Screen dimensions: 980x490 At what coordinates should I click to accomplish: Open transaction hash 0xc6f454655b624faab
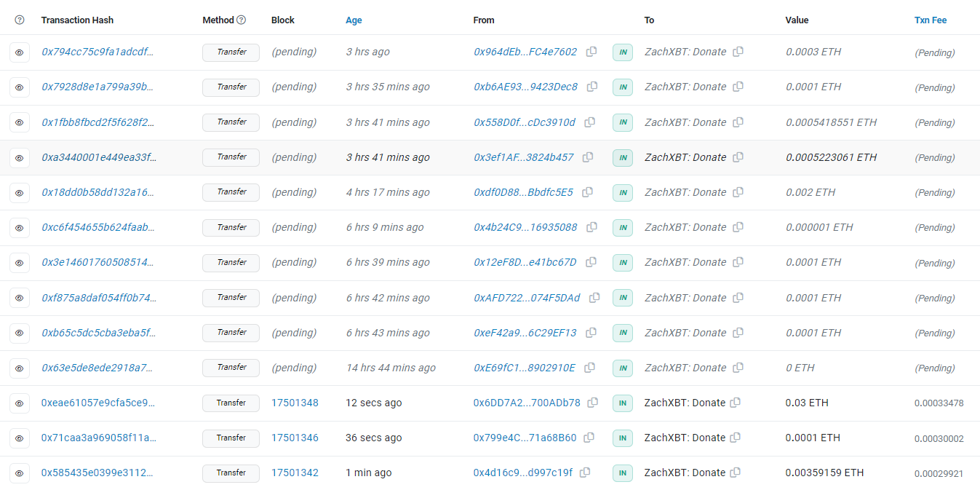98,227
